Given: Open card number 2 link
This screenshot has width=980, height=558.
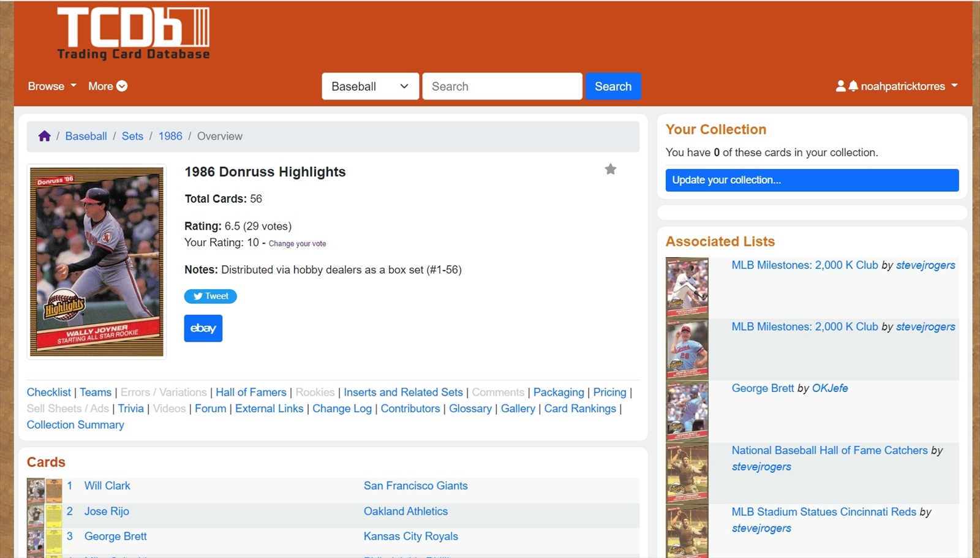Looking at the screenshot, I should click(70, 511).
